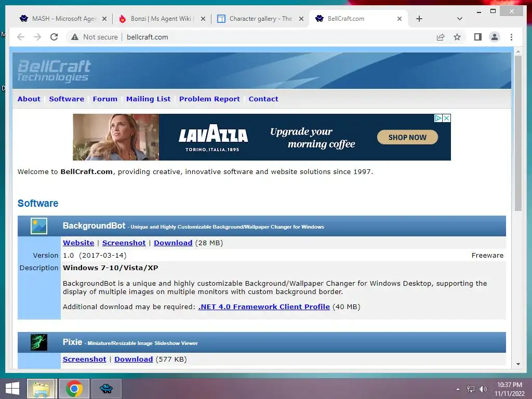
Task: Switch to the Bonzi Ms Agent Wiki tab
Action: tap(161, 19)
